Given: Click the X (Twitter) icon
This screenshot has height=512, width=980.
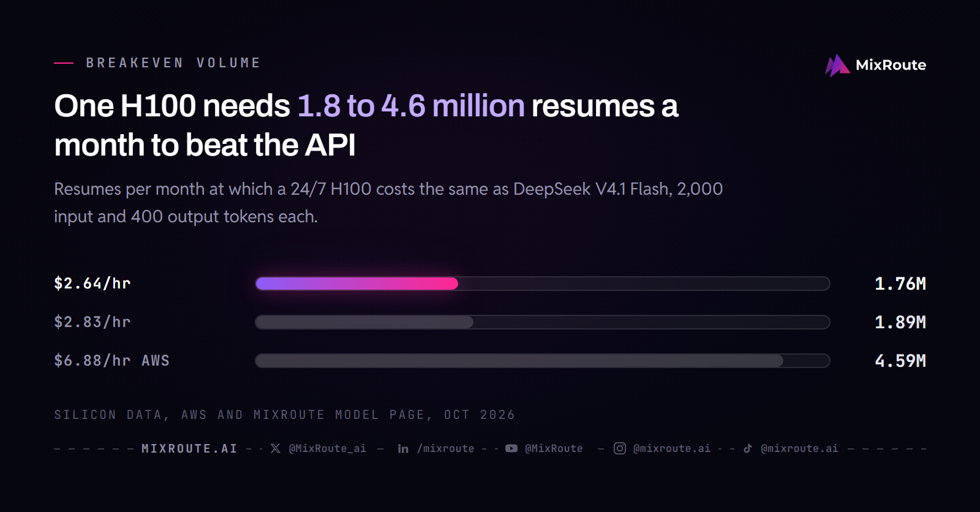Looking at the screenshot, I should pos(276,448).
